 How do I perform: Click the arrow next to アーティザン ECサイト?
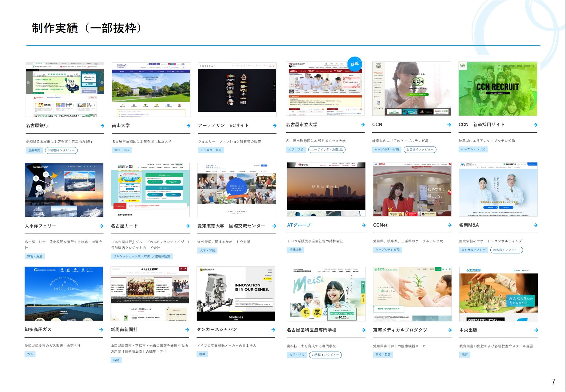[274, 126]
